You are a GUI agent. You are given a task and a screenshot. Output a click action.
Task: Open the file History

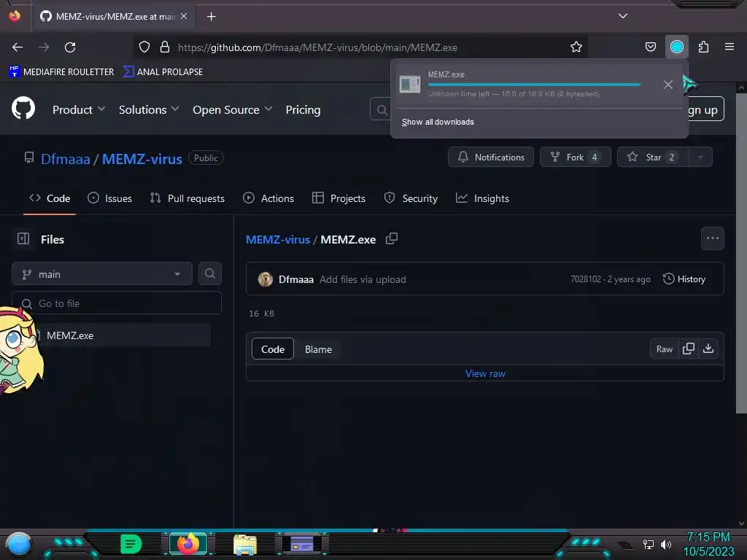(x=684, y=279)
